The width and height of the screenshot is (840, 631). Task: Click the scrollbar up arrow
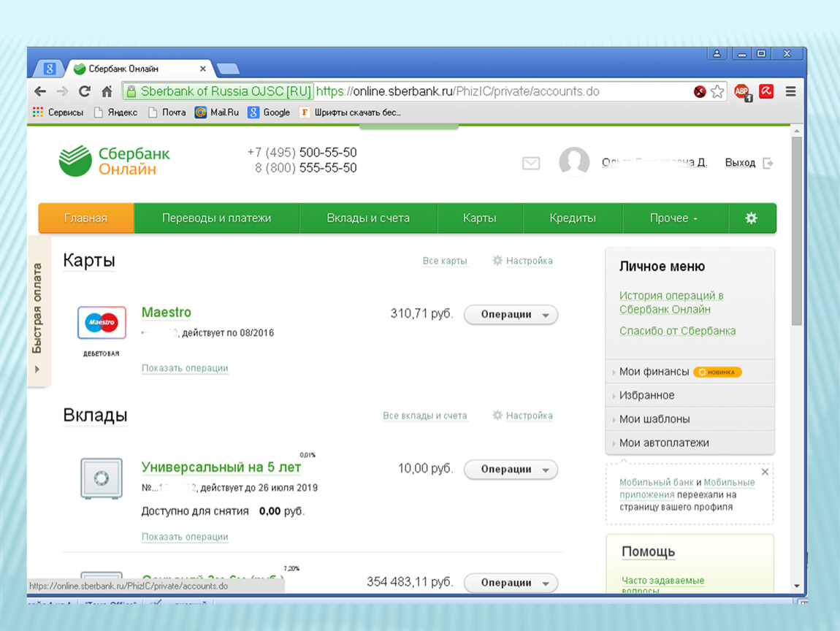pos(797,131)
